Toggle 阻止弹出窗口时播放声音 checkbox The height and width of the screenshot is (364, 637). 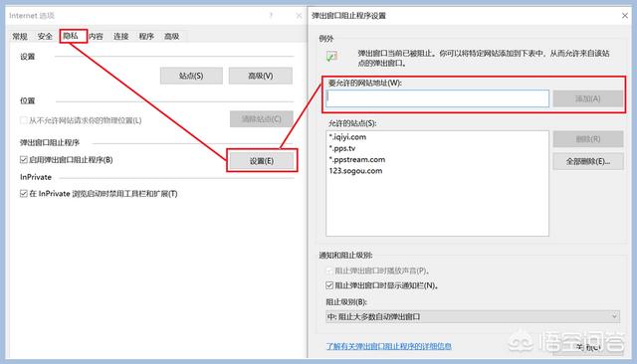click(x=329, y=271)
